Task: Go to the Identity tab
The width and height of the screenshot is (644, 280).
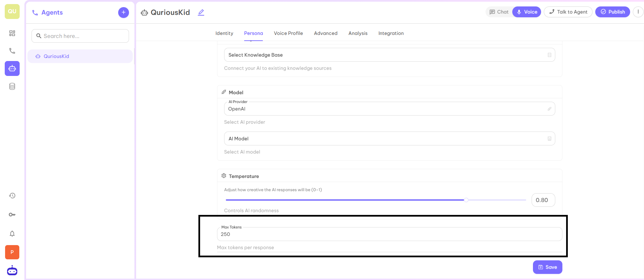Action: pos(224,33)
